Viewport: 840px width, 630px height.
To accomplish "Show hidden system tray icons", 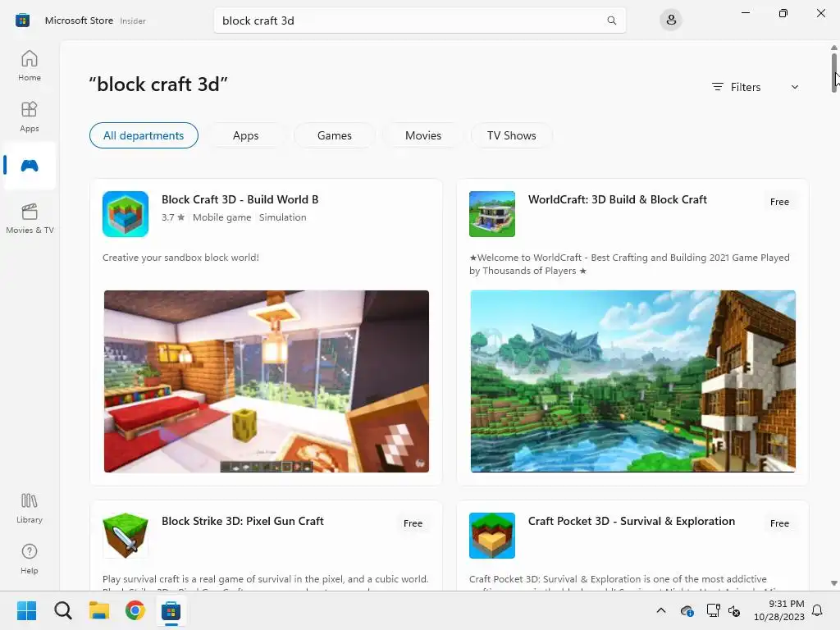I will 661,610.
